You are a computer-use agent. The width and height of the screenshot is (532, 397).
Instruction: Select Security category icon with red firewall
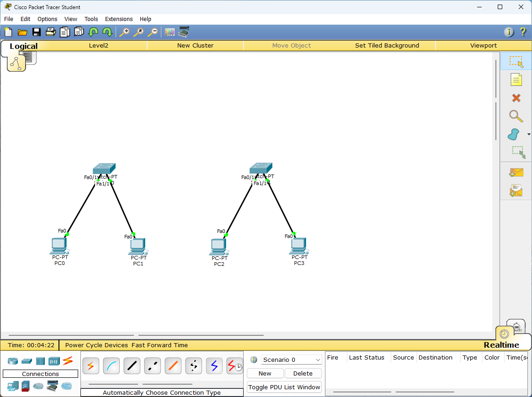[x=26, y=386]
